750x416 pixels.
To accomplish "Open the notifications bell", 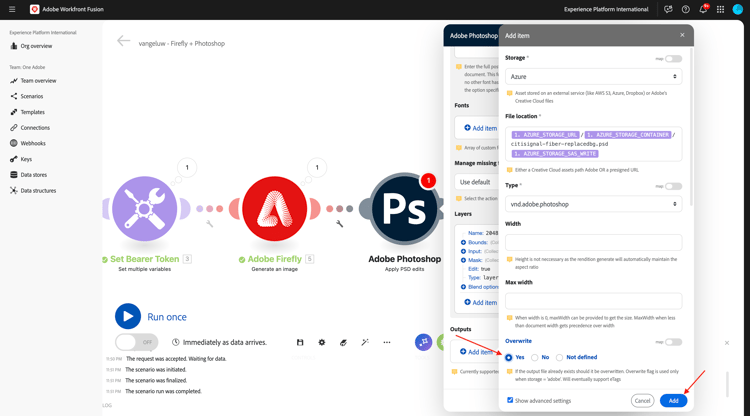I will pyautogui.click(x=703, y=9).
